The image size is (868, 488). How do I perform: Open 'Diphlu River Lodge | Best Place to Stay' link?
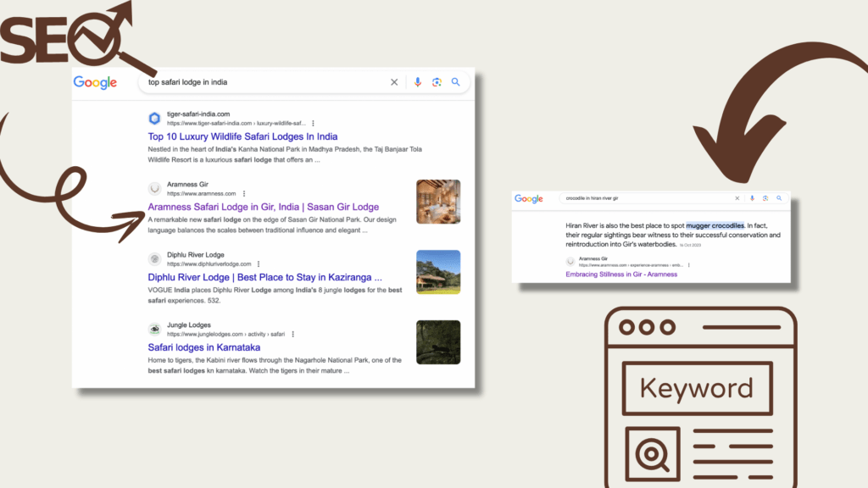point(264,277)
